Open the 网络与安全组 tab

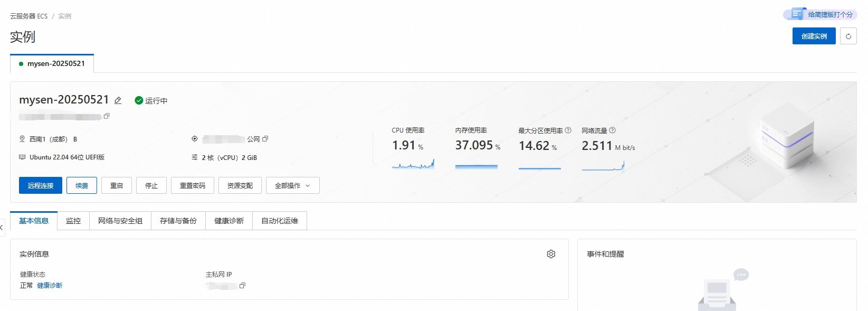(120, 221)
